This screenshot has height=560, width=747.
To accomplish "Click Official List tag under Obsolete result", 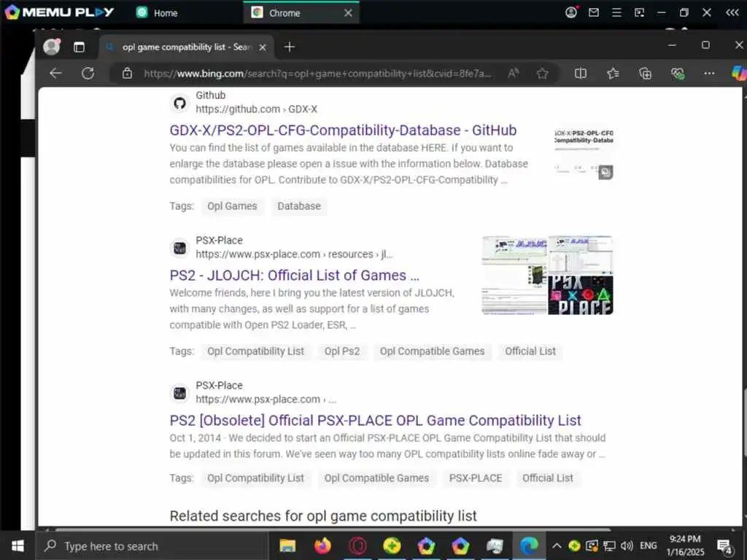I will [548, 478].
